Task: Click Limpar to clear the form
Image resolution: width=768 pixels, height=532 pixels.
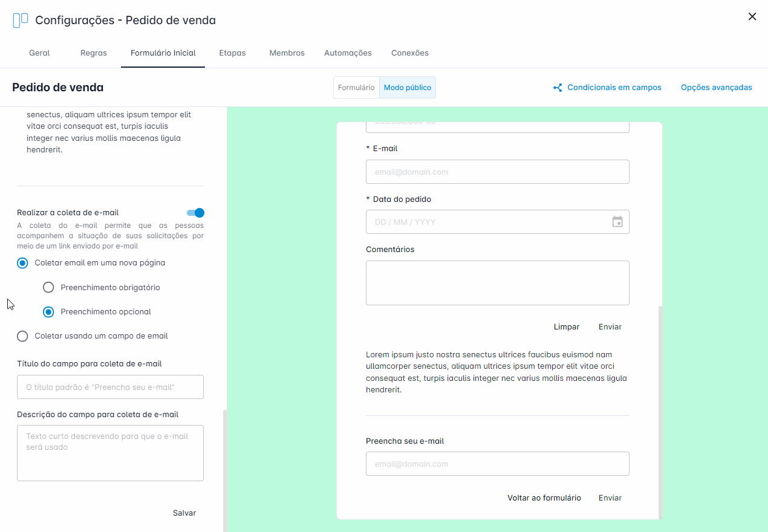Action: (x=567, y=326)
